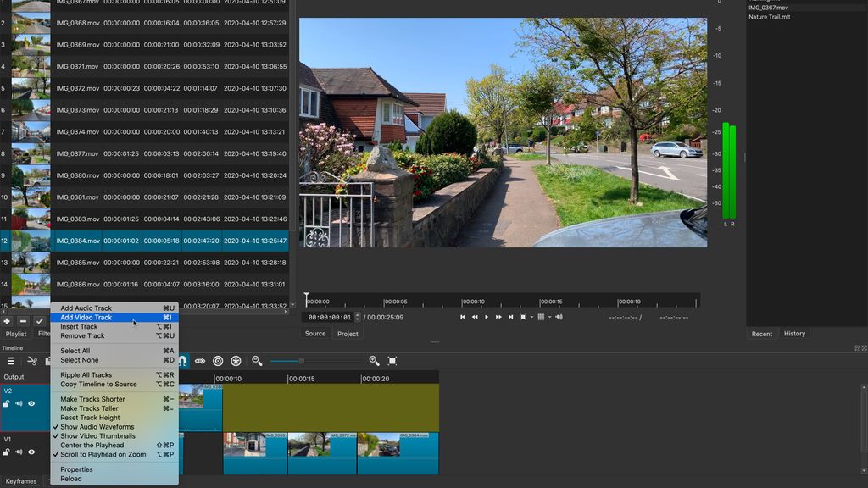Click the Skip to End playback icon
This screenshot has height=488, width=868.
coord(510,318)
